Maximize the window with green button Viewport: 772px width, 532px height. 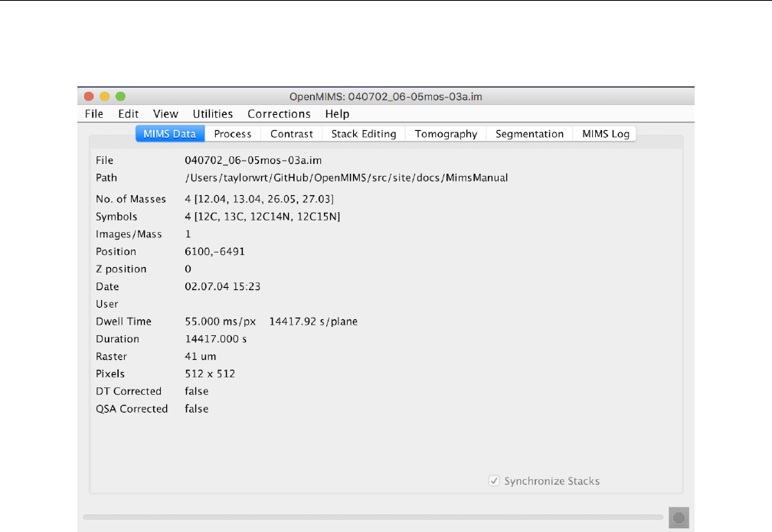click(121, 96)
